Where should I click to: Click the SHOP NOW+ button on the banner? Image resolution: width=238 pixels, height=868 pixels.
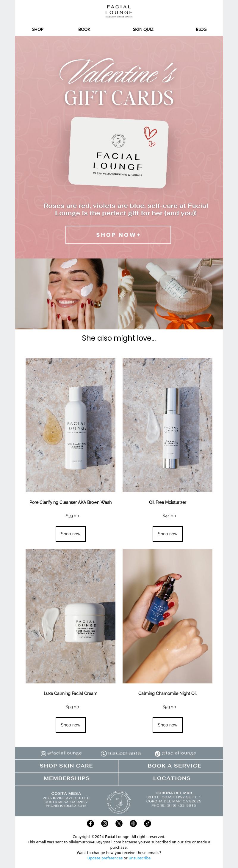point(118,235)
